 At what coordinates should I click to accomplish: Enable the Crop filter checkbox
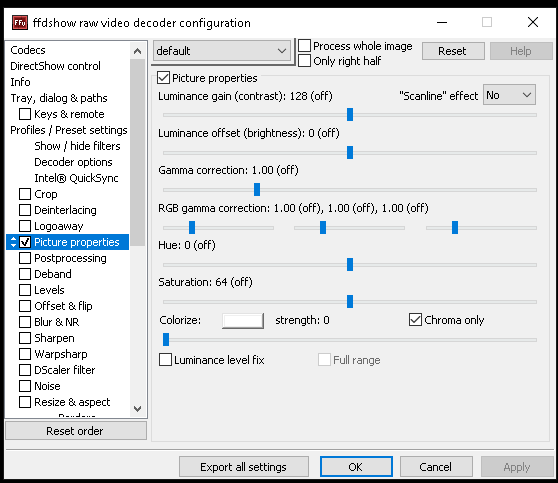(25, 194)
